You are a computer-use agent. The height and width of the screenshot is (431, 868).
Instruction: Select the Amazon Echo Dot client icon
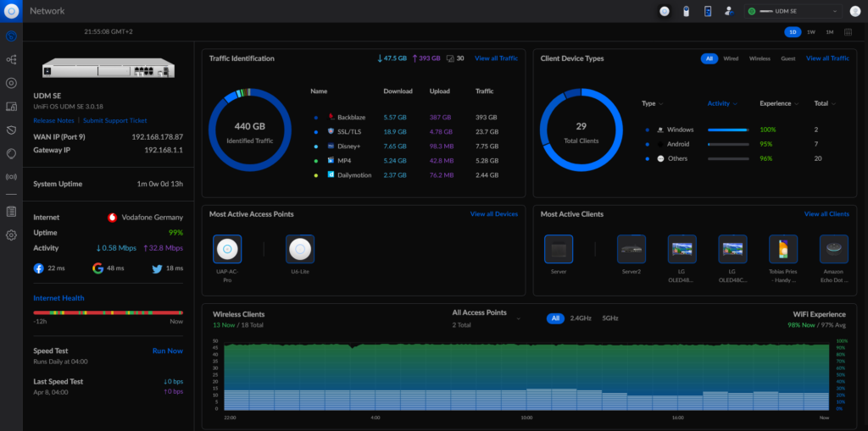834,249
